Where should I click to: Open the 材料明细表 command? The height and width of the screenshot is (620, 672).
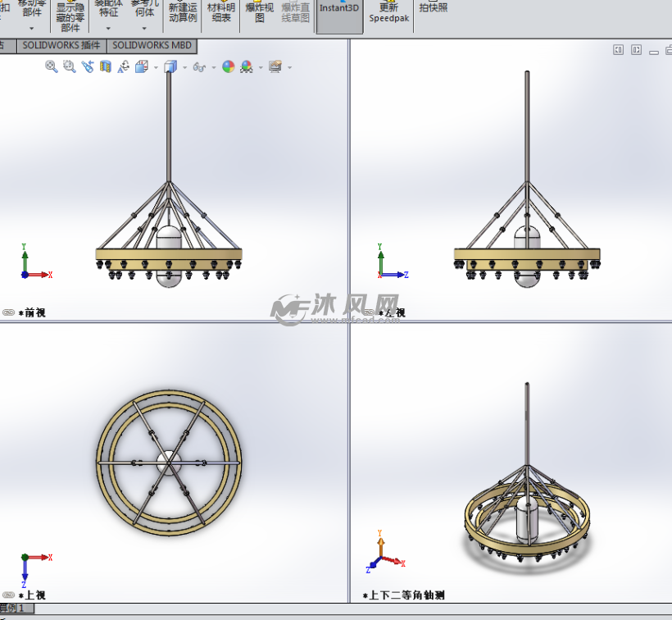tap(221, 12)
